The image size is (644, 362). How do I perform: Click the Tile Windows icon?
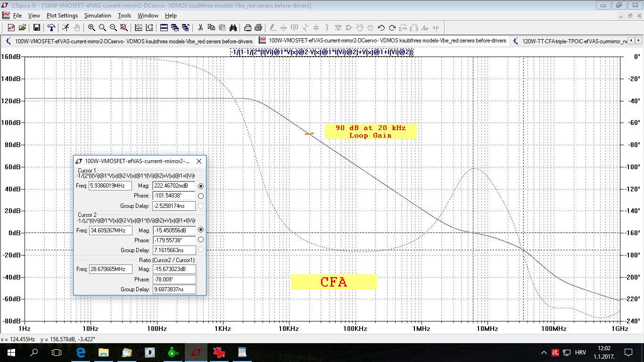pos(164,28)
